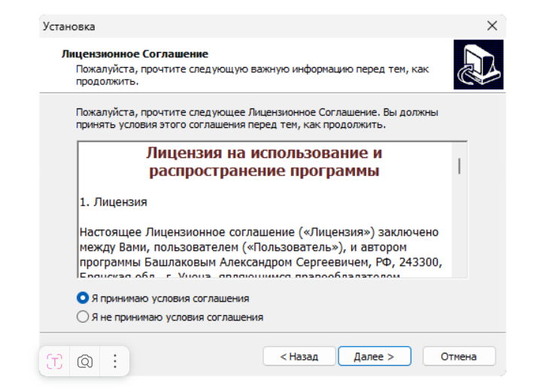This screenshot has width=540, height=392.
Task: Click the 'Установка' window title
Action: (x=69, y=26)
